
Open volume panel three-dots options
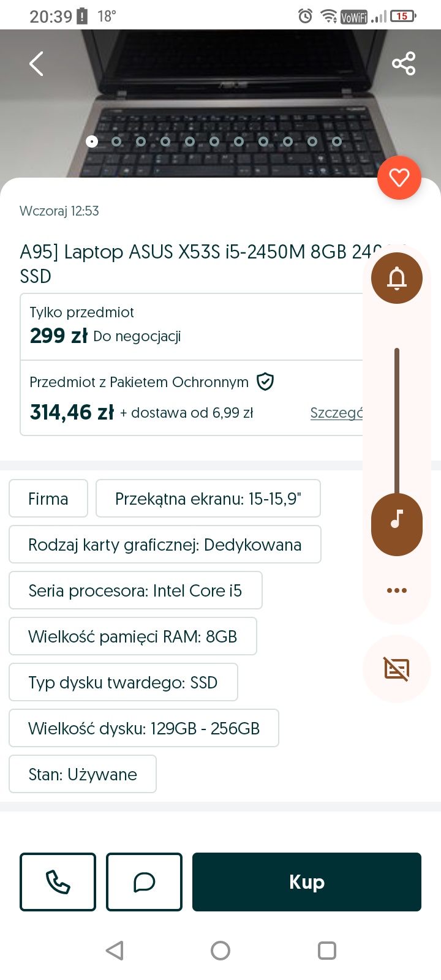pos(396,590)
